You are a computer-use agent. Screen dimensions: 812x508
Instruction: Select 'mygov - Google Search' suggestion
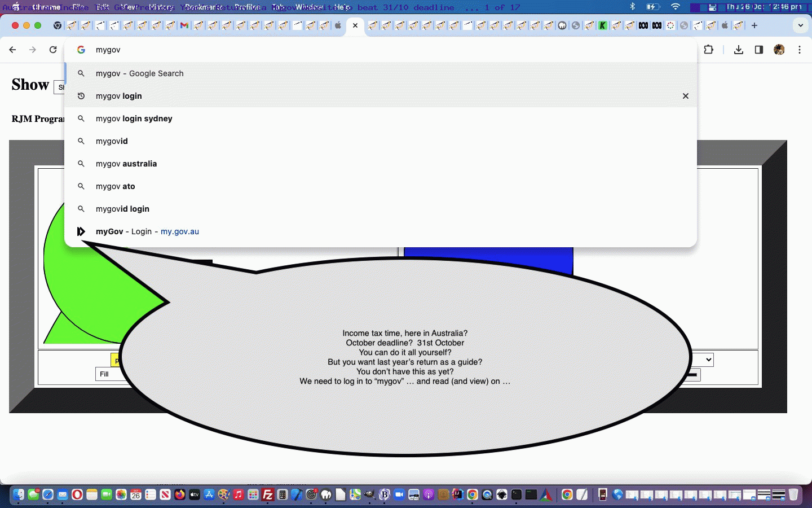coord(381,73)
